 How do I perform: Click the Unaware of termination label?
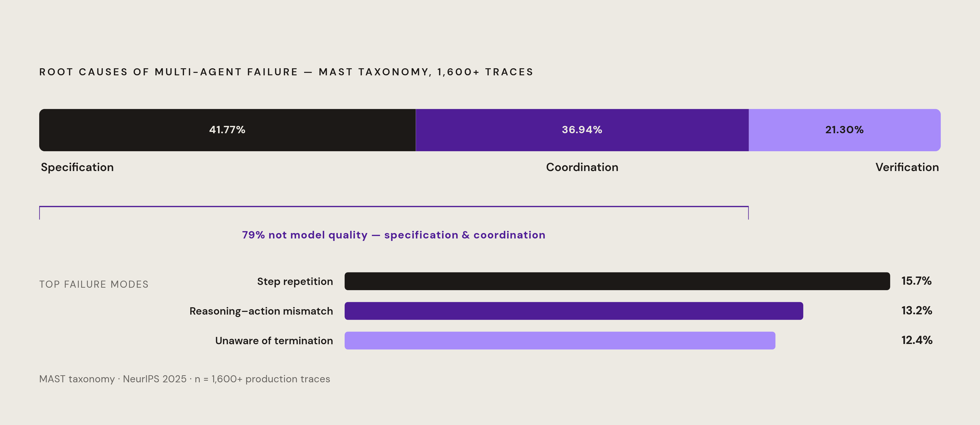click(x=274, y=341)
